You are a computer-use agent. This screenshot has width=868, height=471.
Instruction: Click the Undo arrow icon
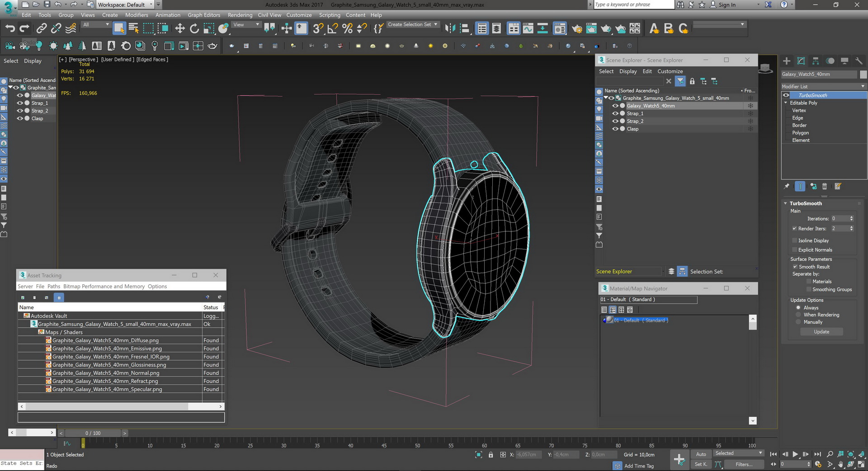point(10,28)
